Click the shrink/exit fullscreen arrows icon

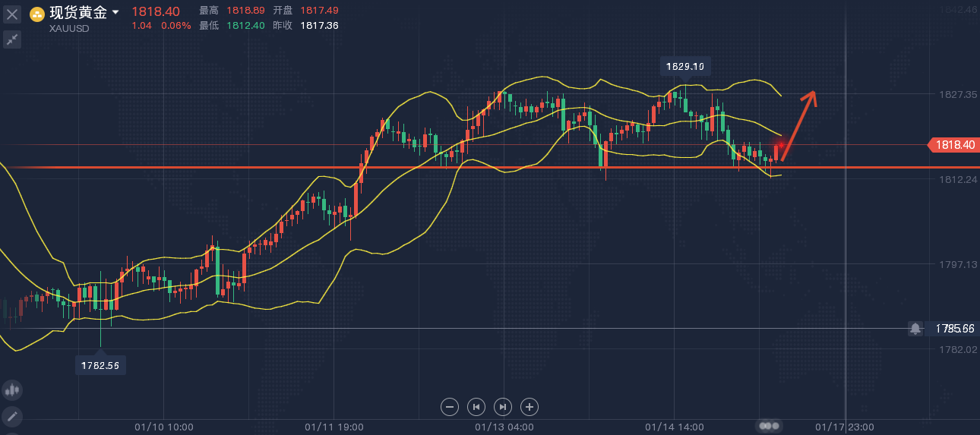pyautogui.click(x=12, y=39)
